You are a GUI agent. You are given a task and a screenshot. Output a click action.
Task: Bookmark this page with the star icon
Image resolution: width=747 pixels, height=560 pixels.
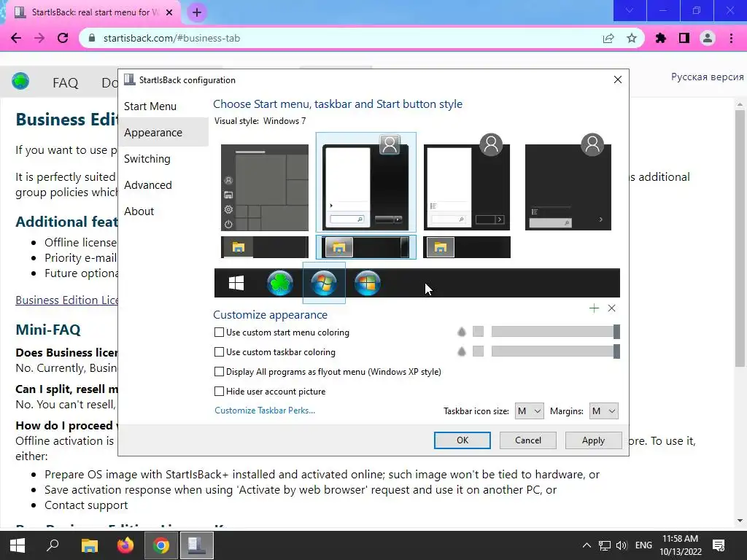(632, 38)
